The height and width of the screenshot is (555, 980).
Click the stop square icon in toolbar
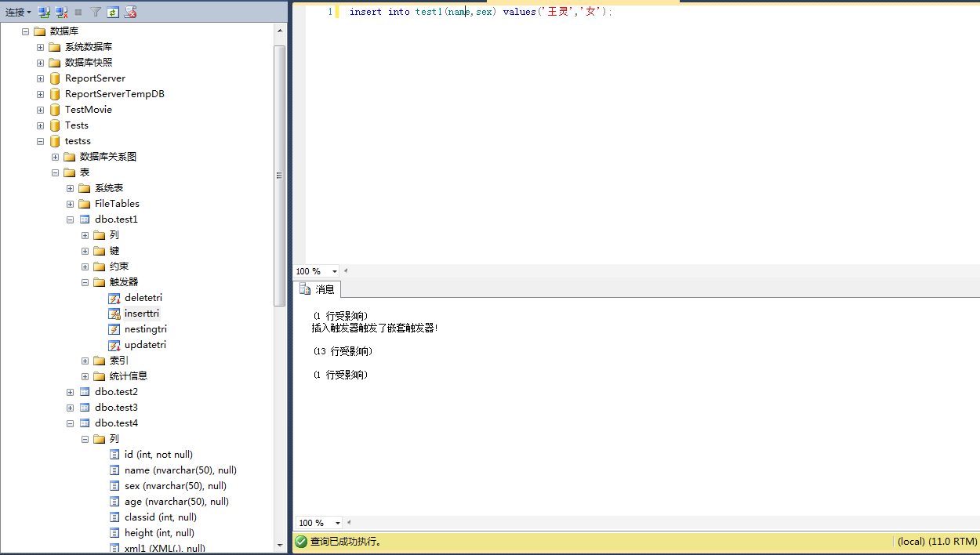78,12
